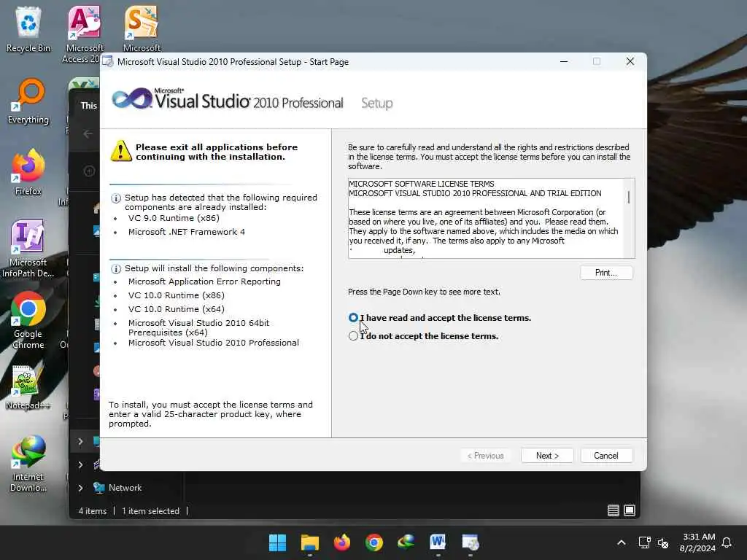Click '4 items' in Explorer status bar
The width and height of the screenshot is (747, 560).
(x=93, y=511)
